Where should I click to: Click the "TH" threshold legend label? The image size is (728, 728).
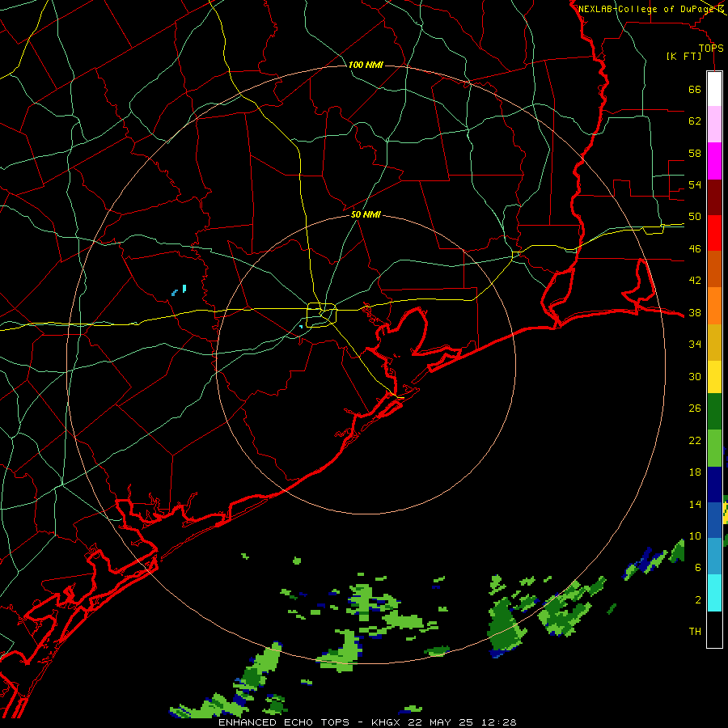[695, 632]
